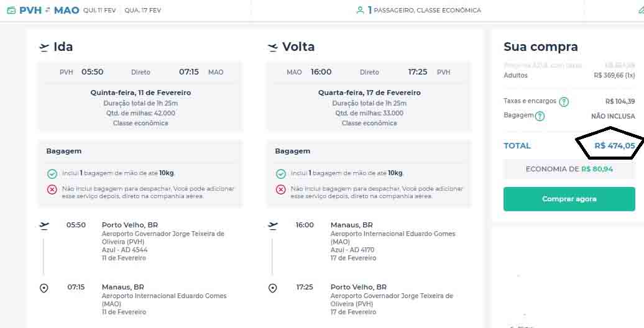Image resolution: width=644 pixels, height=328 pixels.
Task: Click the location pin icon at 07:15 Manaus arrival
Action: [44, 288]
